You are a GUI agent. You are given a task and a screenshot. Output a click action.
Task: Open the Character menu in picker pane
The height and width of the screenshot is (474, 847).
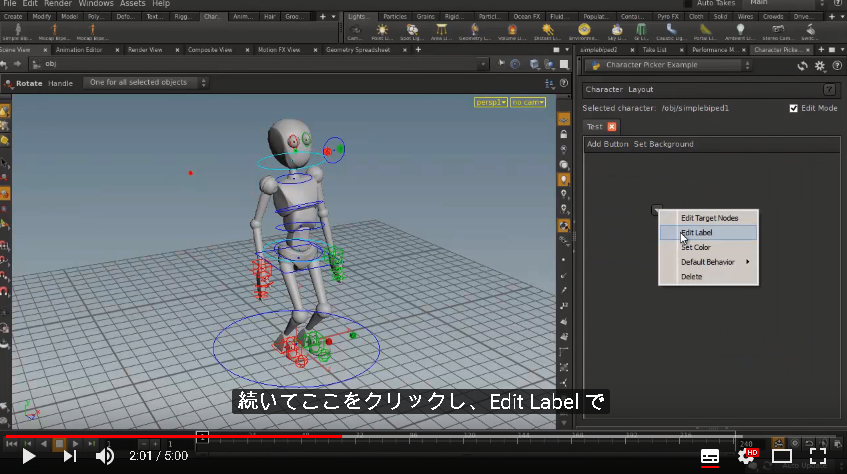[604, 90]
